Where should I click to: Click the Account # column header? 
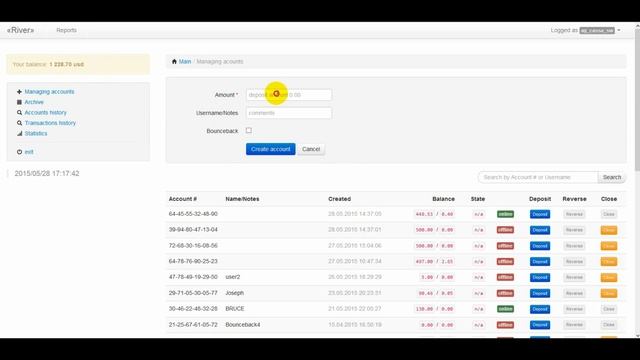tap(183, 199)
